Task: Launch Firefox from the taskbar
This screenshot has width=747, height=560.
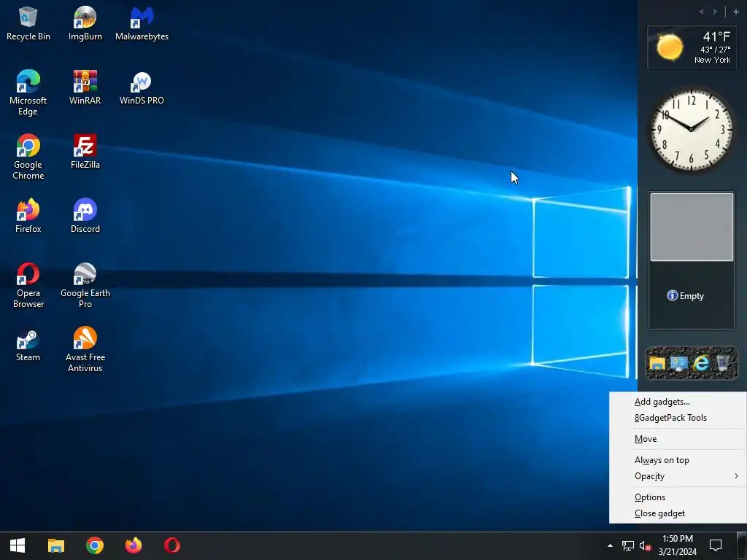Action: pos(133,545)
